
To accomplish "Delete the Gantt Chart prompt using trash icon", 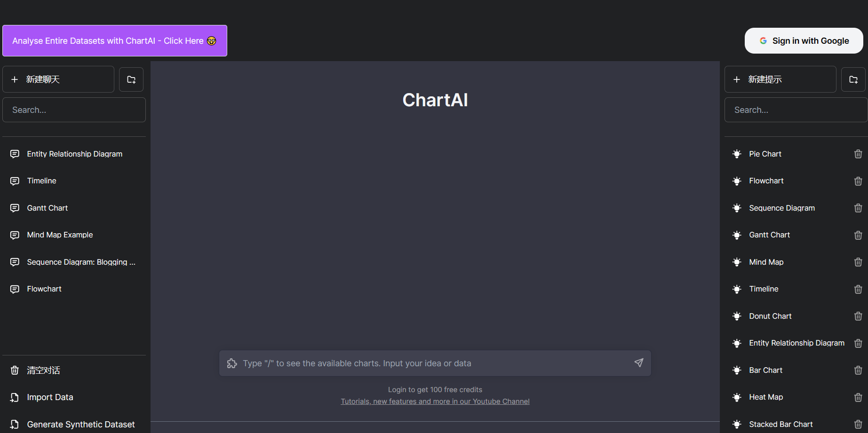I will click(858, 235).
